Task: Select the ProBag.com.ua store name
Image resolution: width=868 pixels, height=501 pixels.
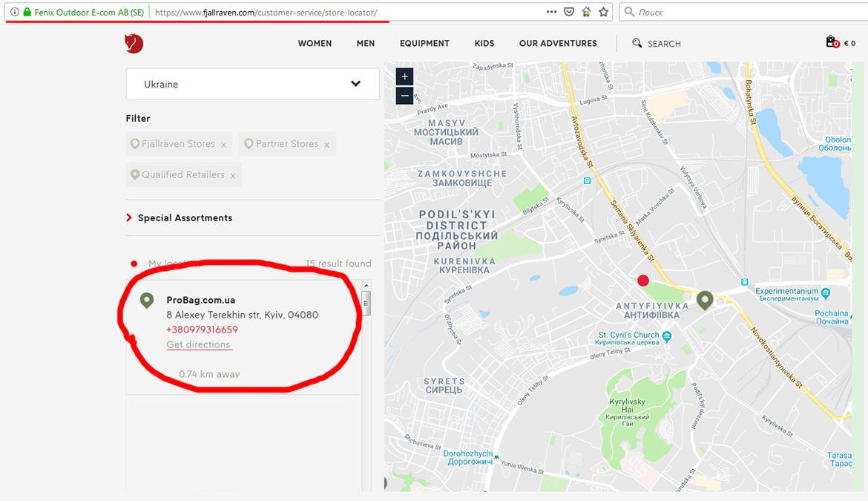Action: (x=201, y=300)
